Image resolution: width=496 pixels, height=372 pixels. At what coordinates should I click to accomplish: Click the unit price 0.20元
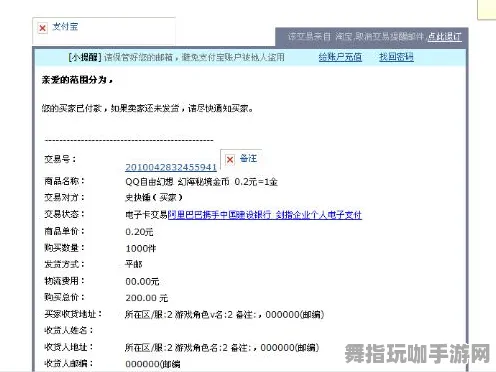[139, 232]
